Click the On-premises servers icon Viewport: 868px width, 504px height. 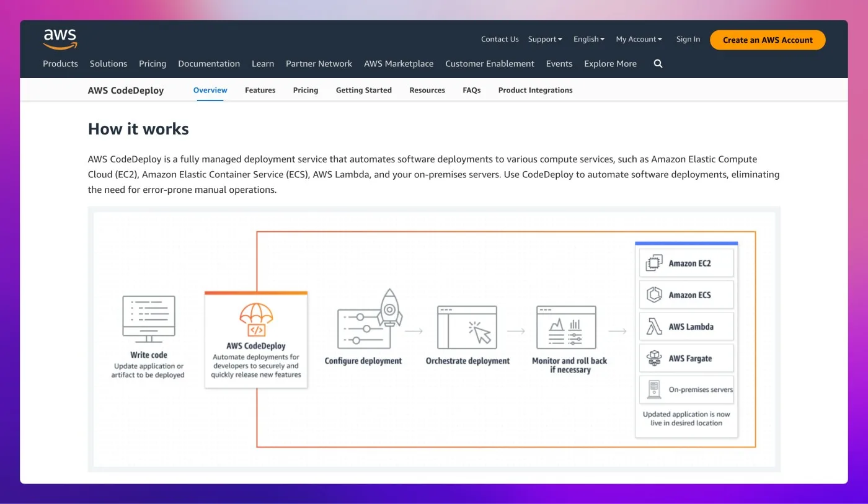654,390
